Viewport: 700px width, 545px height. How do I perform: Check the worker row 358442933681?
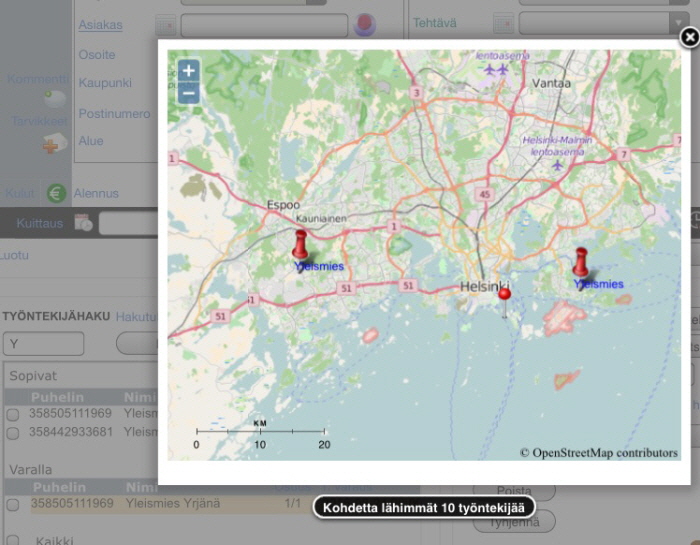[x=13, y=433]
